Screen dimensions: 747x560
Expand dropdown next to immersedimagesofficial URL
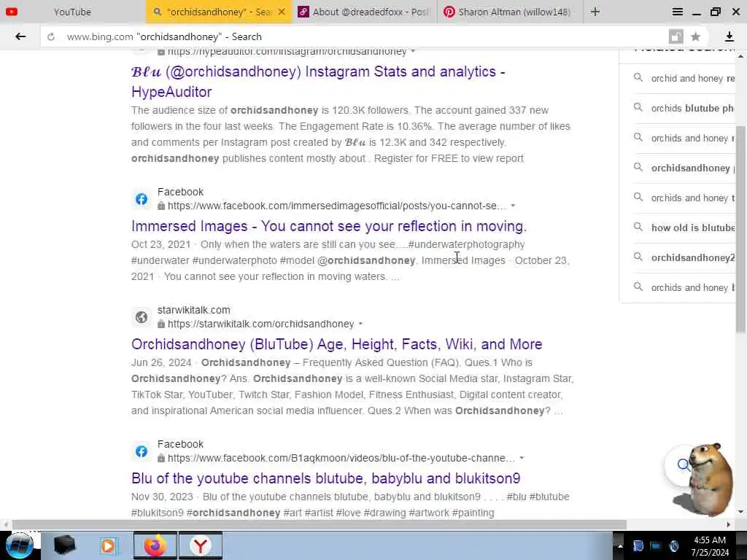513,206
